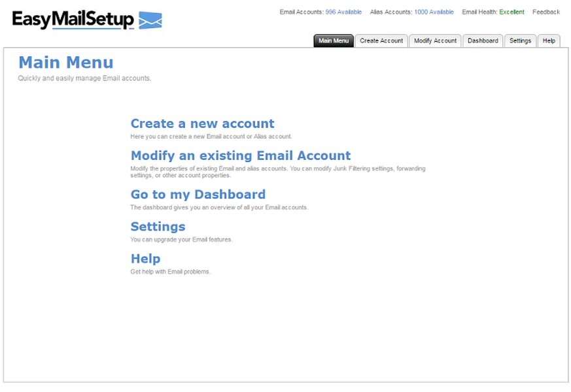Image resolution: width=571 pixels, height=392 pixels.
Task: Click Help to get Email problem assistance
Action: (145, 258)
